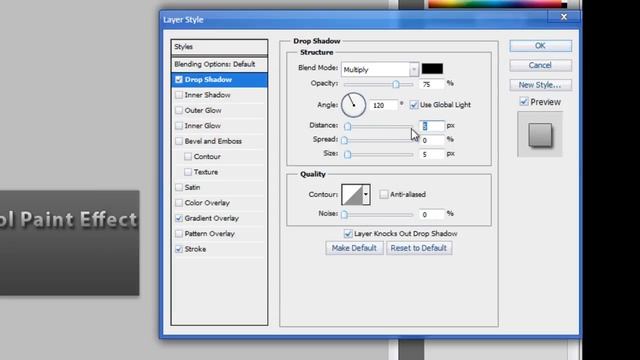Click the Contour curve thumbnail
The image size is (640, 360).
tap(352, 194)
